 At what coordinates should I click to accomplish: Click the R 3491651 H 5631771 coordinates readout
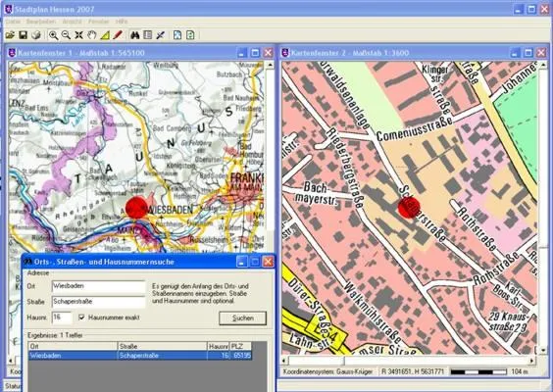[413, 371]
